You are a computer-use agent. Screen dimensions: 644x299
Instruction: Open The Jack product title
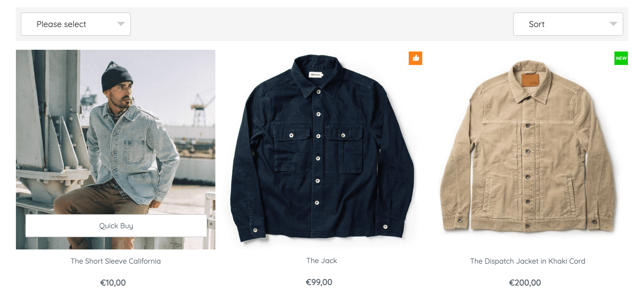[321, 261]
